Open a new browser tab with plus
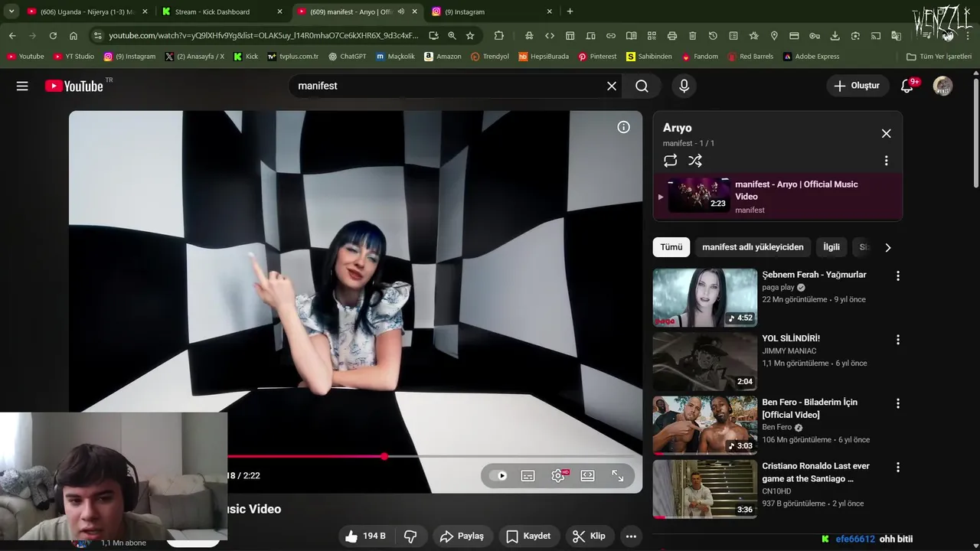980x551 pixels. click(570, 11)
